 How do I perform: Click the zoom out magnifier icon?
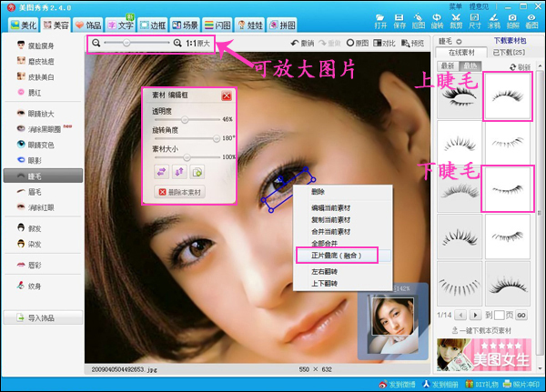click(96, 43)
